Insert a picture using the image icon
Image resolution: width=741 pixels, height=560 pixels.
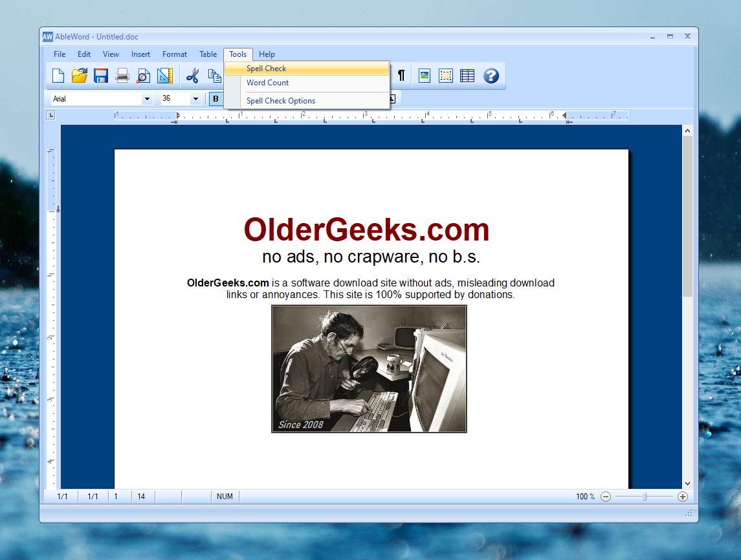pyautogui.click(x=425, y=76)
